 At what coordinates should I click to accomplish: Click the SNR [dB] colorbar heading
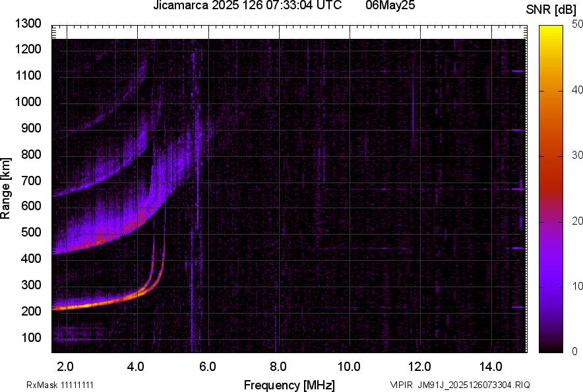(550, 9)
